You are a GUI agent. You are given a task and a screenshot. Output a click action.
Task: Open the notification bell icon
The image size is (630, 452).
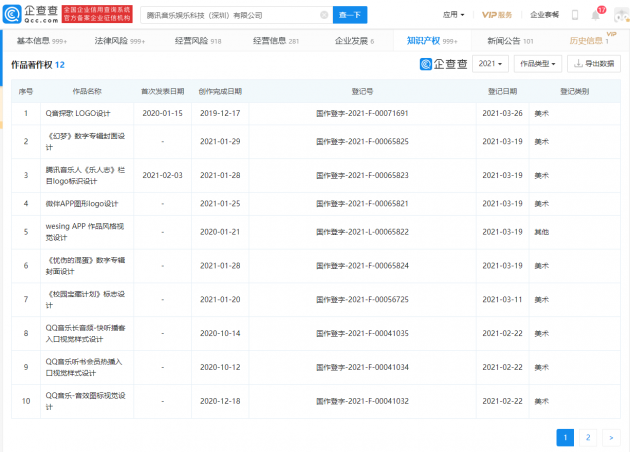[595, 15]
